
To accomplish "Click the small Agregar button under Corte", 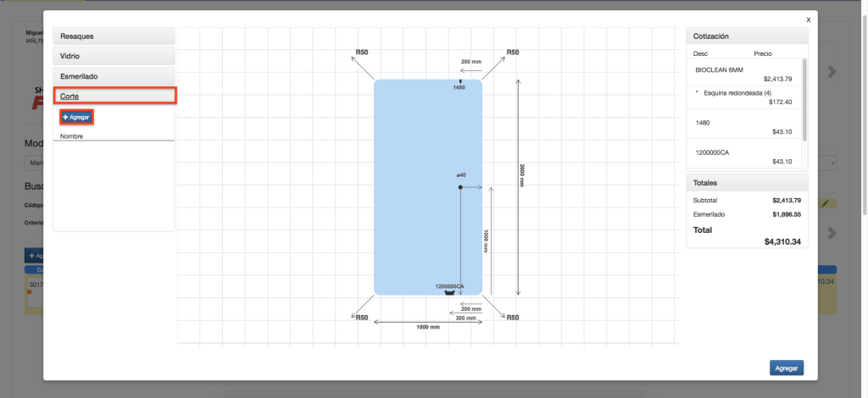I will 76,117.
